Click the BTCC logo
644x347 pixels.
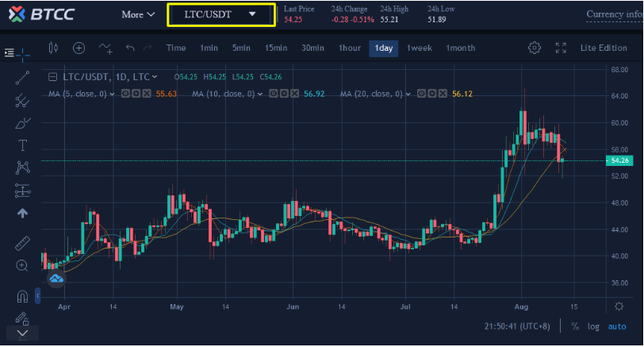(x=41, y=14)
